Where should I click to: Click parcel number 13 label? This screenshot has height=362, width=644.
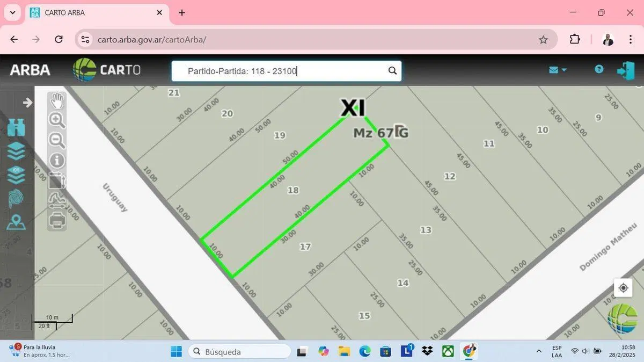coord(426,230)
